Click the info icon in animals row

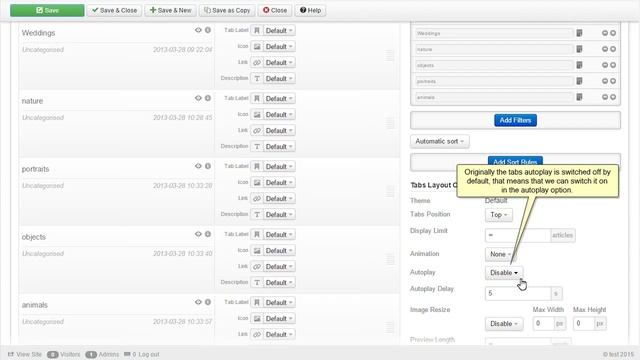pyautogui.click(x=208, y=302)
